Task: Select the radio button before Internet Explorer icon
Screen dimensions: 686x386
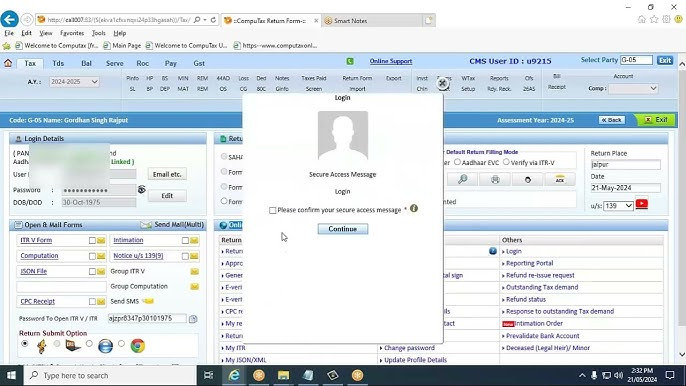Action: 89,344
